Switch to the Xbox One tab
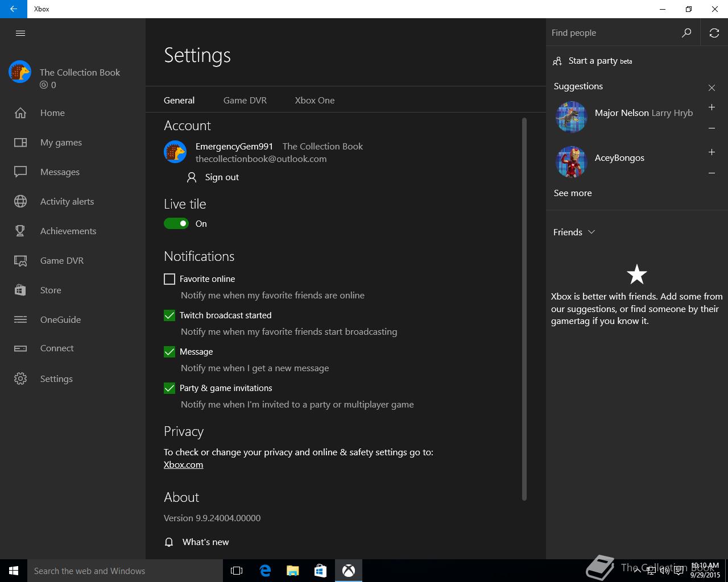This screenshot has height=582, width=728. pyautogui.click(x=315, y=101)
